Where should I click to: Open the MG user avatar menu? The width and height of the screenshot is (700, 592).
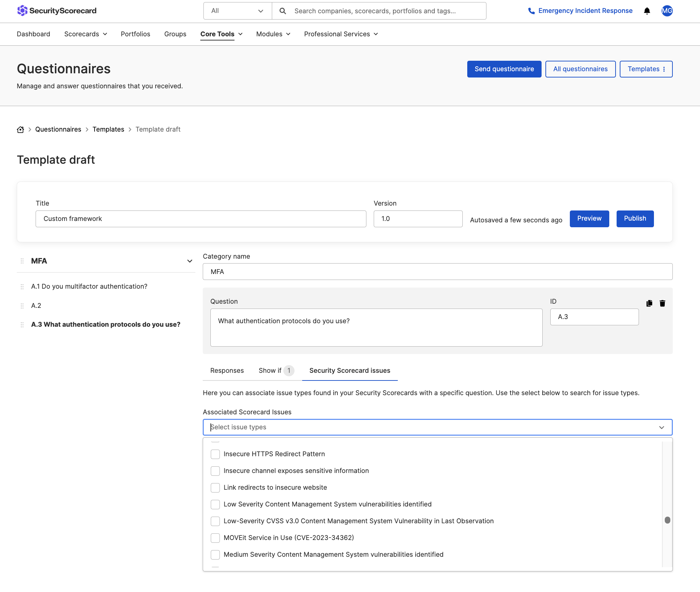pyautogui.click(x=667, y=11)
